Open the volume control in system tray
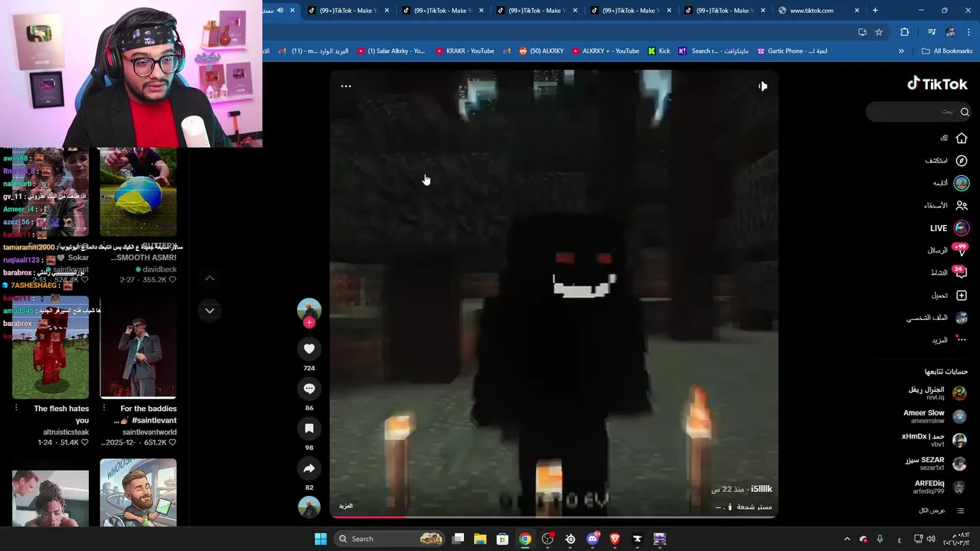The image size is (980, 551). (931, 539)
